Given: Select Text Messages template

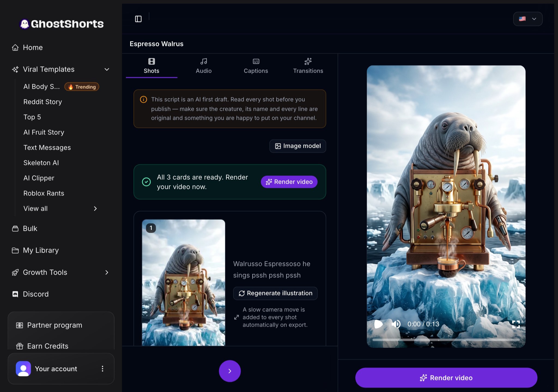Looking at the screenshot, I should click(x=47, y=148).
